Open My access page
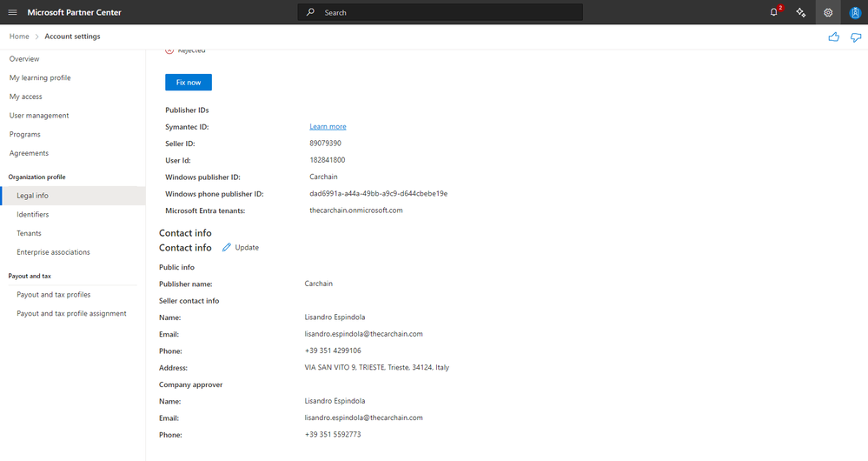This screenshot has width=868, height=461. (25, 97)
